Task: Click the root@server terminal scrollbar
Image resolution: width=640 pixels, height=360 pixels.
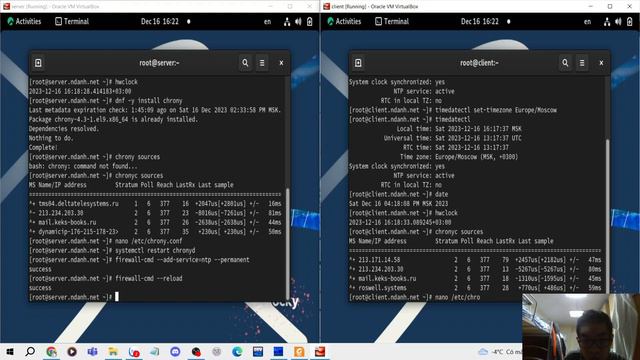Action: tap(288, 244)
